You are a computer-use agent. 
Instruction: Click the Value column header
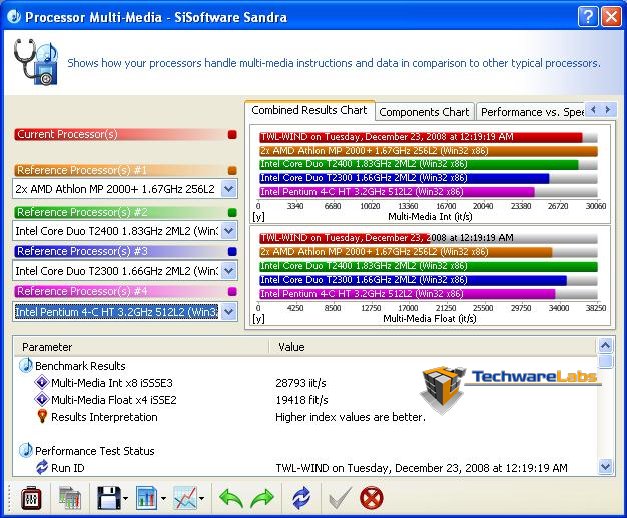tap(433, 347)
